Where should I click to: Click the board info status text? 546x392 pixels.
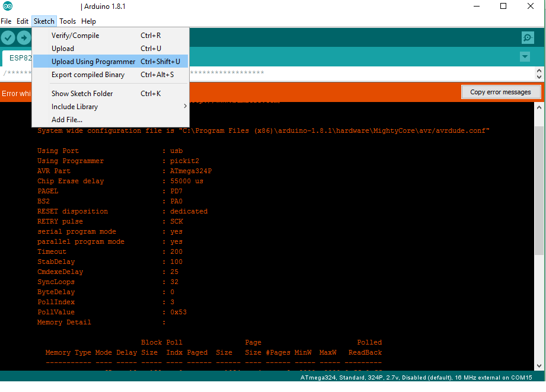(416, 377)
